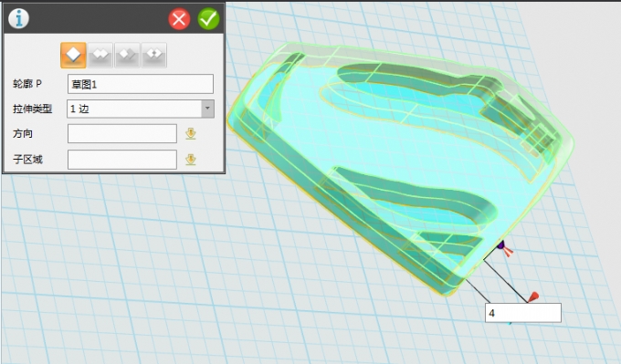The width and height of the screenshot is (621, 364).
Task: Select the base body extrude mode
Action: tap(73, 55)
